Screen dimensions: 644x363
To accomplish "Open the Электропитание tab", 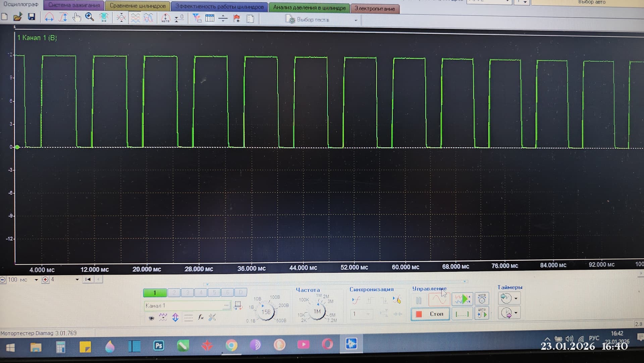I will click(x=375, y=8).
